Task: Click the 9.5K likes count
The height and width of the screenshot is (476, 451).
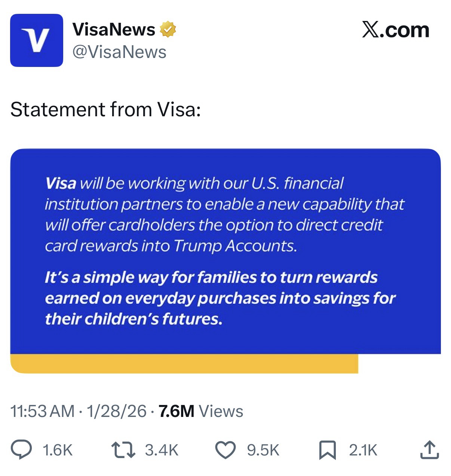Action: pos(263,450)
